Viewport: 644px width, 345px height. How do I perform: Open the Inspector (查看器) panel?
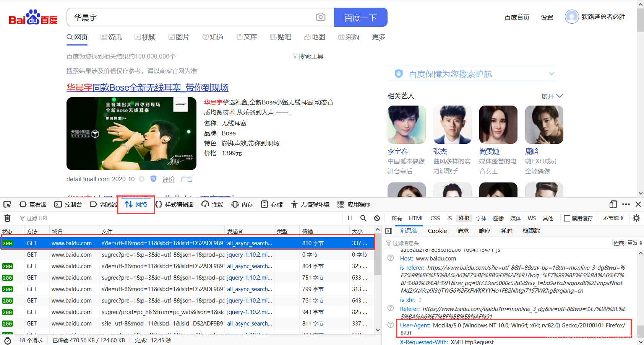click(x=33, y=204)
